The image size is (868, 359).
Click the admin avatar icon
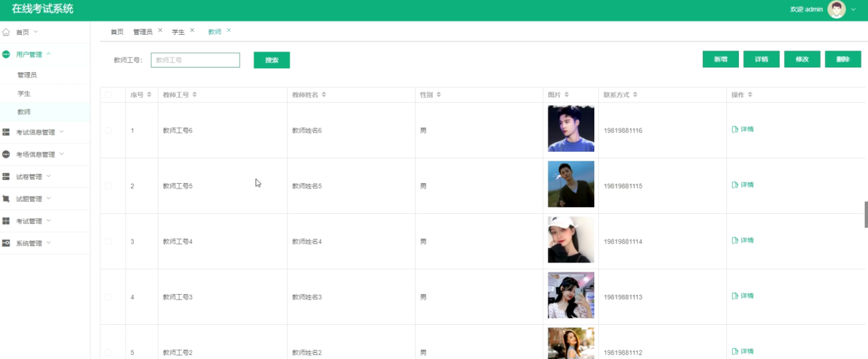click(x=837, y=9)
